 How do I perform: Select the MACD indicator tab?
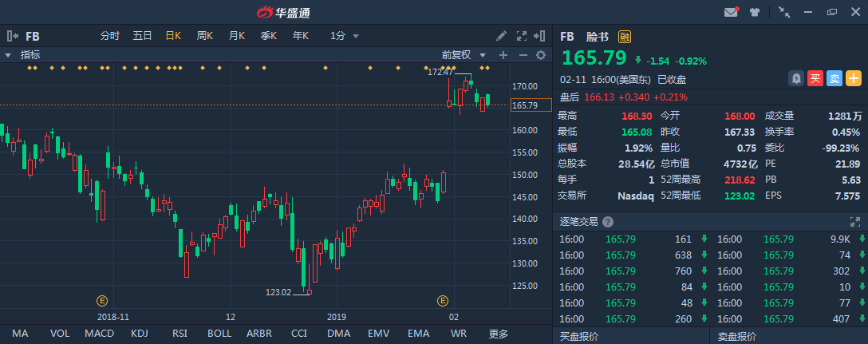coord(99,334)
